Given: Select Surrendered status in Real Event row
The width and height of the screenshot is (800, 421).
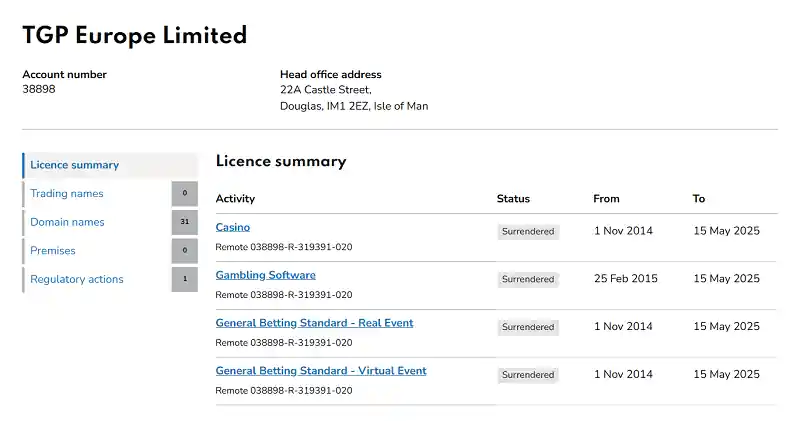Looking at the screenshot, I should click(528, 327).
